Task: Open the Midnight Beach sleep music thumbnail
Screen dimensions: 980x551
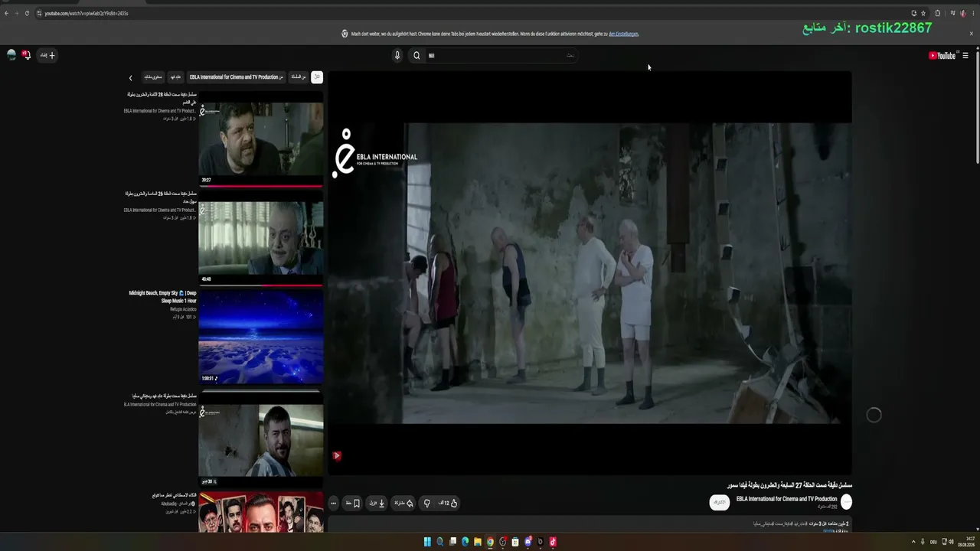Action: tap(261, 336)
